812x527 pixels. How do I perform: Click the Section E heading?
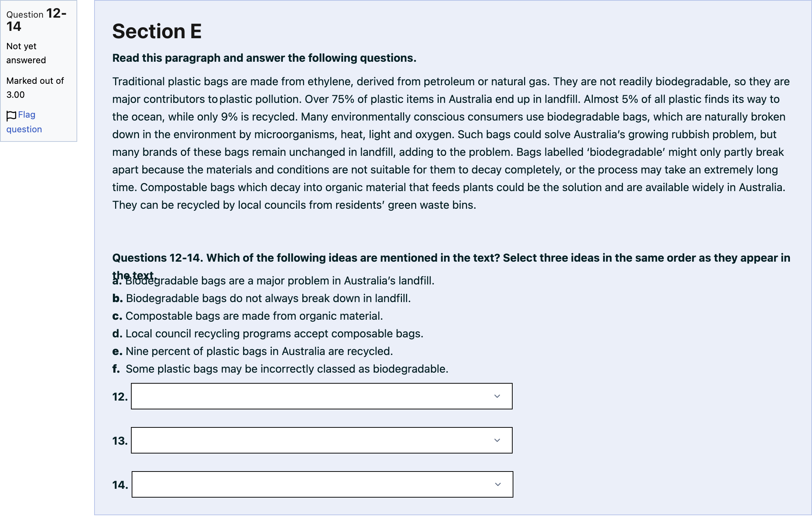tap(157, 31)
